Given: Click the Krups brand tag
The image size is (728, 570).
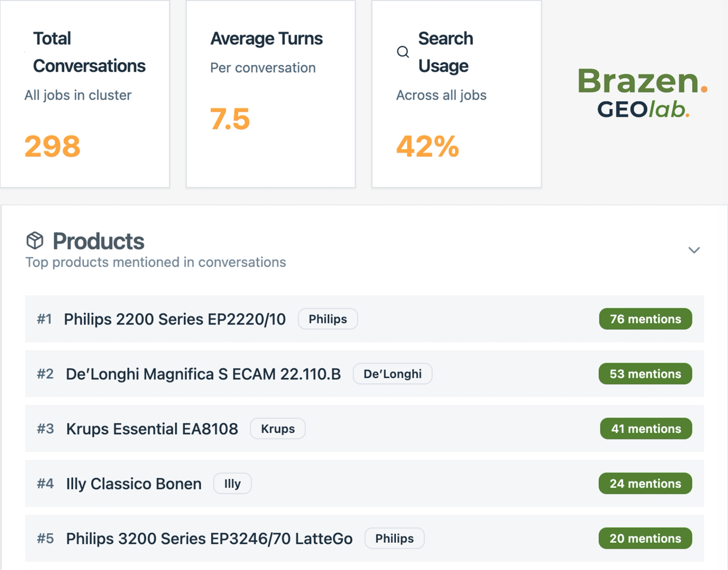Looking at the screenshot, I should tap(278, 429).
